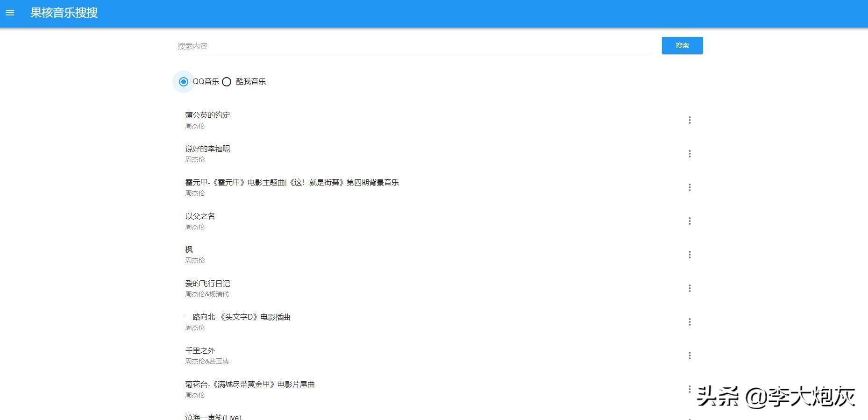Click the 果核音乐搜搜 app title
868x420 pixels.
click(x=64, y=13)
